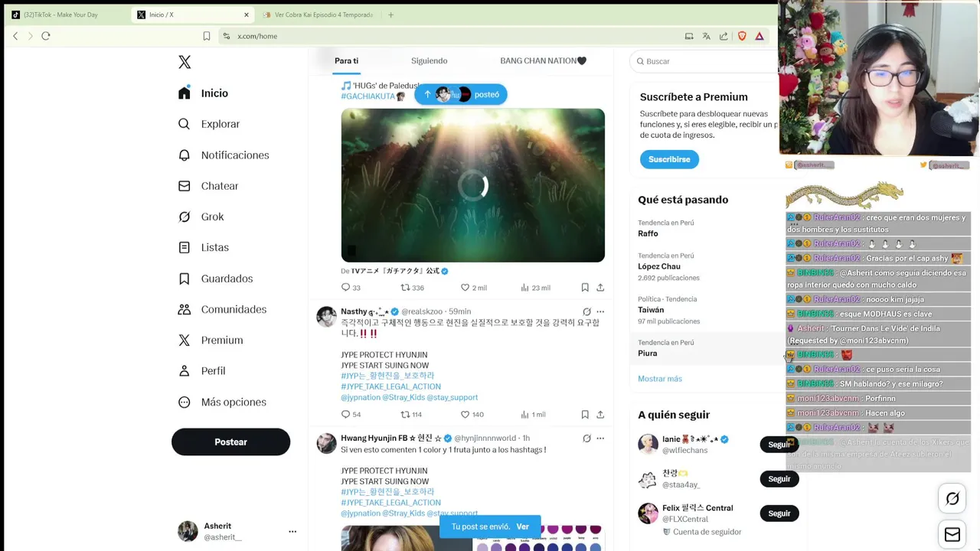
Task: Go back in browser
Action: (x=15, y=36)
